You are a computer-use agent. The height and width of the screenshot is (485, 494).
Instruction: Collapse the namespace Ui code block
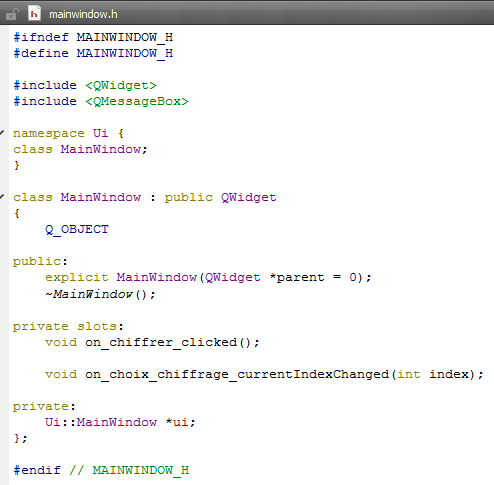[2, 133]
